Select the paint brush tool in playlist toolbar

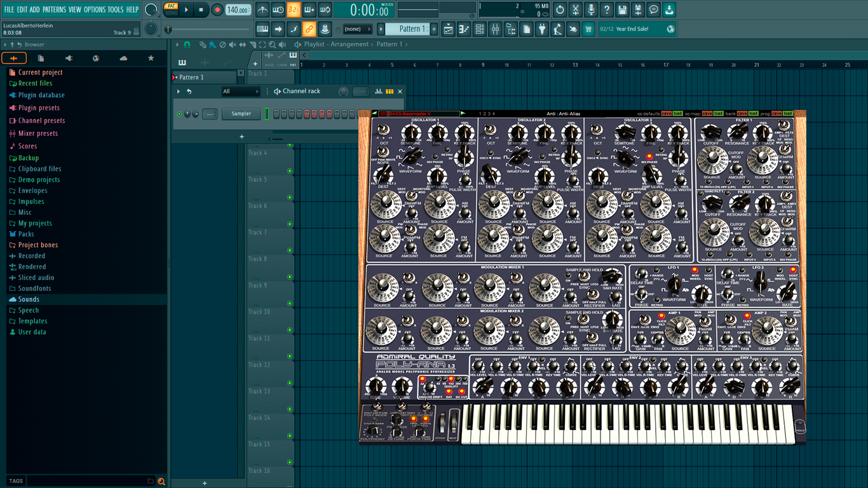click(x=212, y=44)
